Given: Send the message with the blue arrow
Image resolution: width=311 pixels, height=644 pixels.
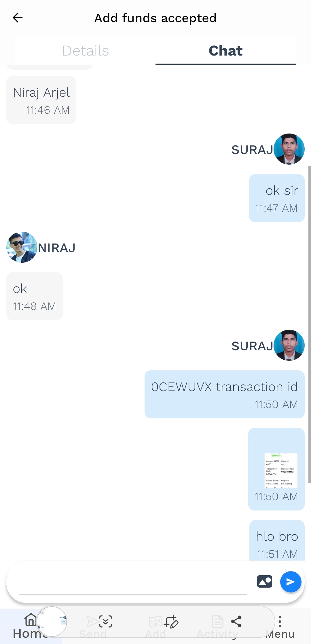Looking at the screenshot, I should (x=291, y=582).
